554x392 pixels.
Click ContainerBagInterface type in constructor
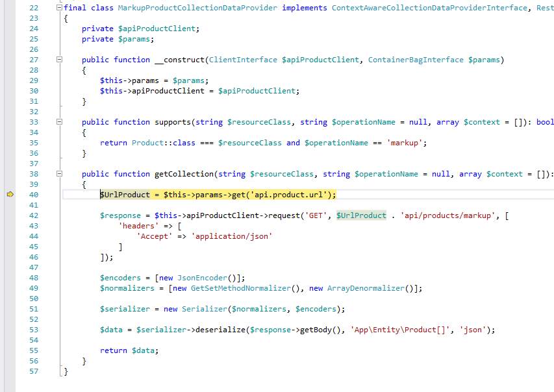tap(416, 60)
